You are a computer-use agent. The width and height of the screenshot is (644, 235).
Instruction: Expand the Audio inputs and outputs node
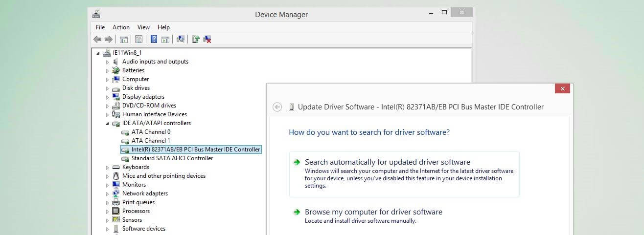(108, 62)
